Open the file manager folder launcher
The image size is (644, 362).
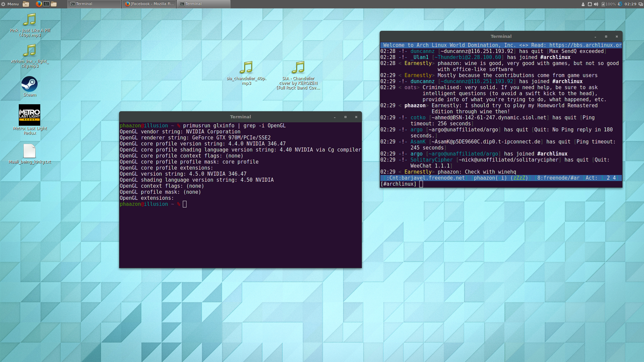(54, 4)
